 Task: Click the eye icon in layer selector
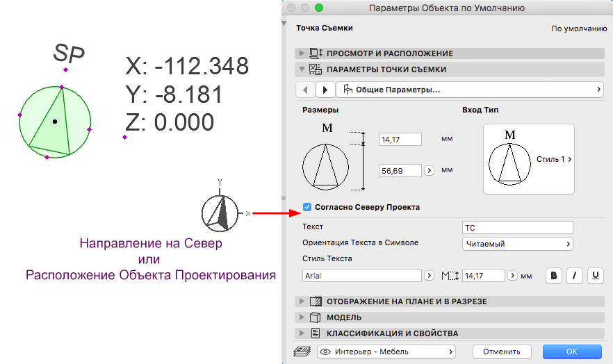[x=325, y=351]
